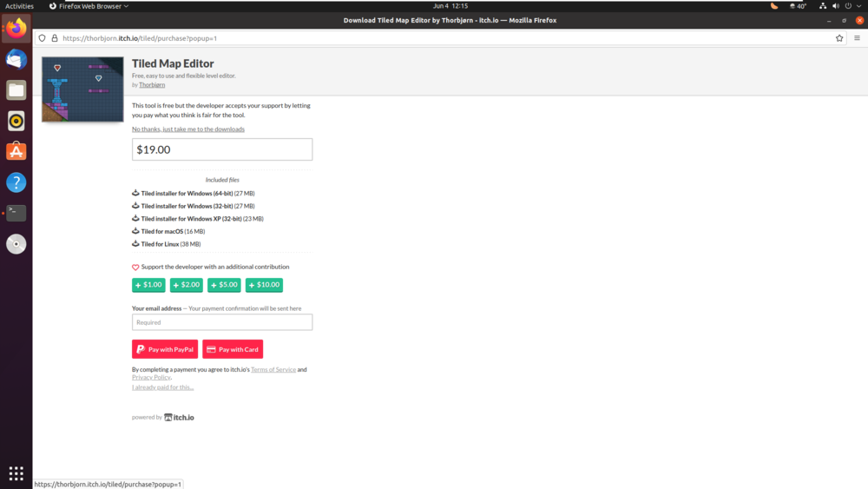
Task: Pay with Card
Action: click(x=233, y=349)
